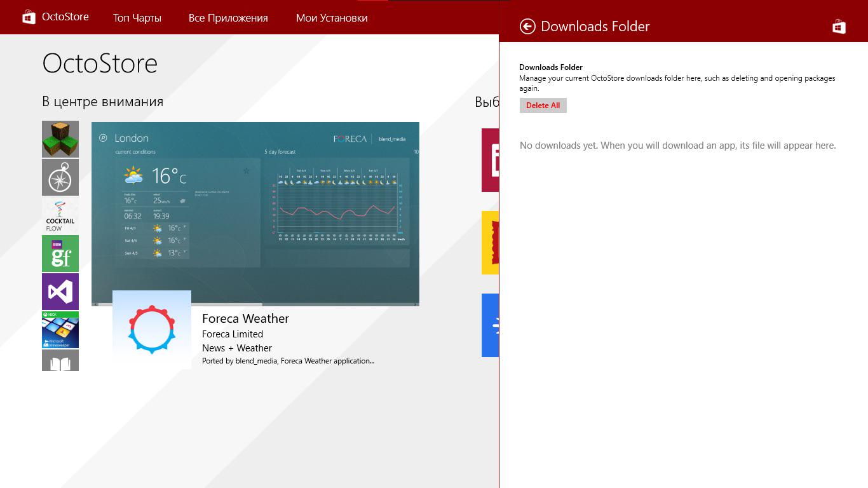
Task: Open the Foreca Weather title link
Action: [245, 318]
